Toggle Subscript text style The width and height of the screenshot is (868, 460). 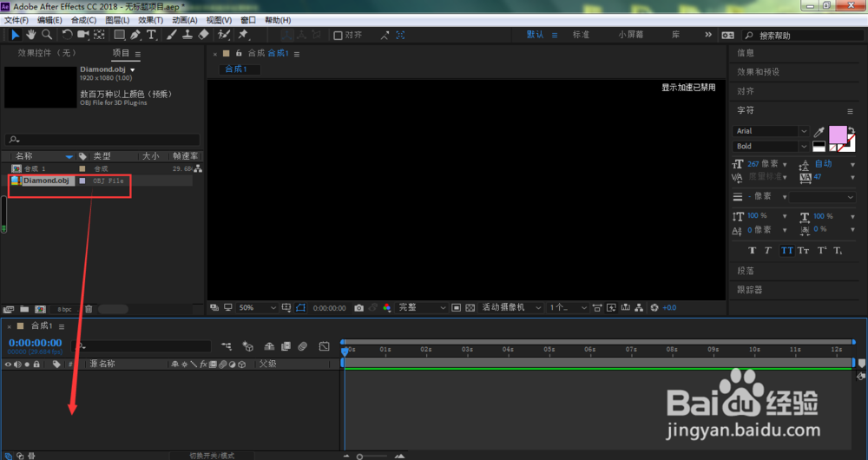coord(838,251)
